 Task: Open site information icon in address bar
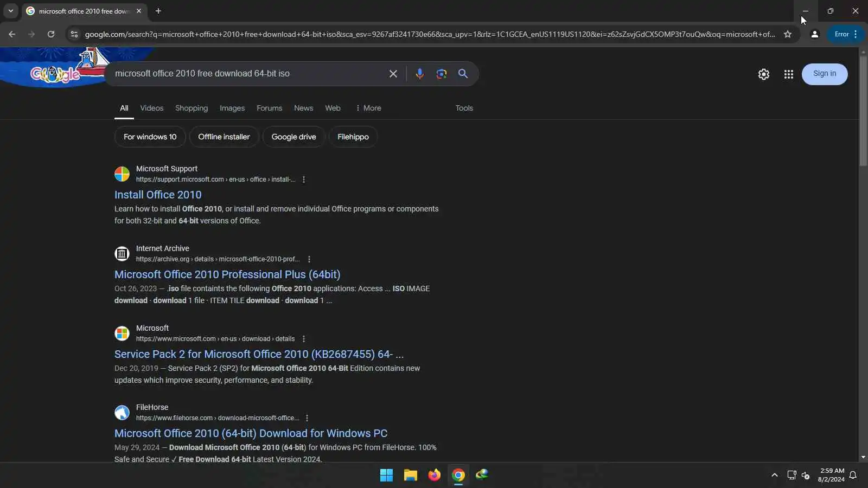click(74, 34)
